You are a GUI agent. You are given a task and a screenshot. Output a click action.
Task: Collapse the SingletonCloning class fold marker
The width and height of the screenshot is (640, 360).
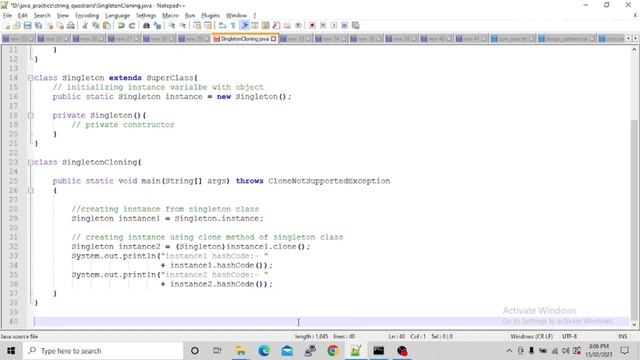[30, 162]
